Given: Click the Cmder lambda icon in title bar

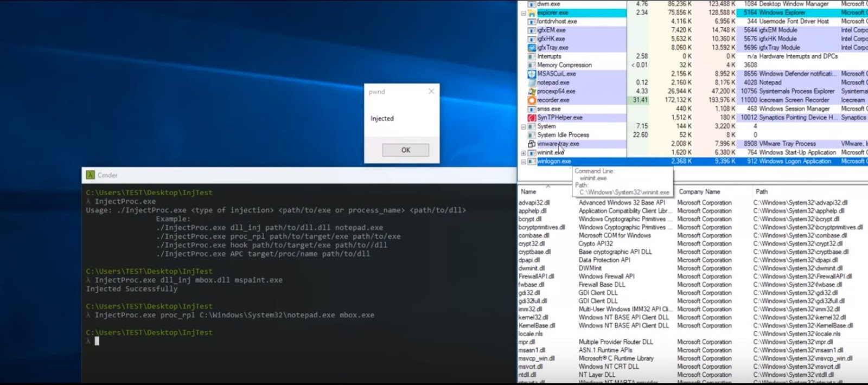Looking at the screenshot, I should tap(91, 175).
